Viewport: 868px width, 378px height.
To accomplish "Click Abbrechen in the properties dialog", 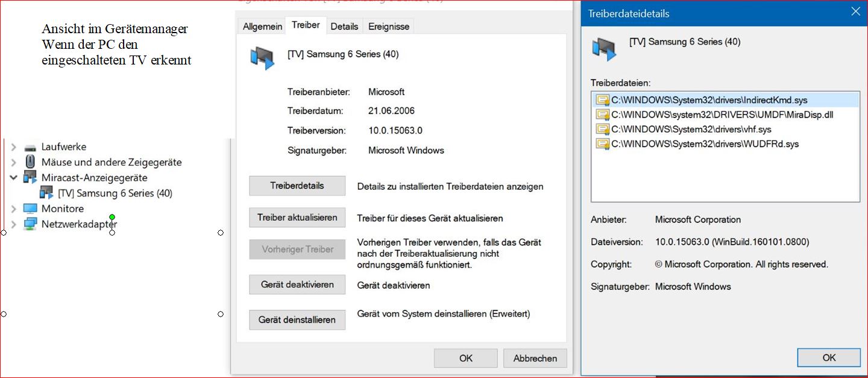I will point(535,358).
